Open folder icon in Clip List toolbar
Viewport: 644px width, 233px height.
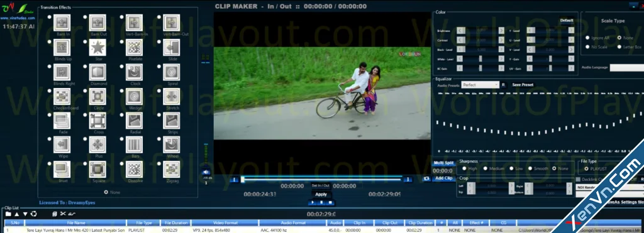8,214
